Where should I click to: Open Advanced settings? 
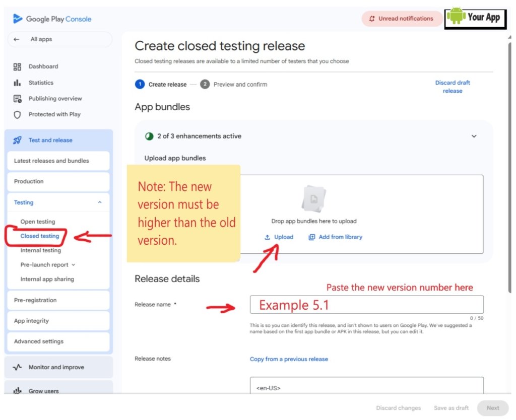[x=58, y=341]
